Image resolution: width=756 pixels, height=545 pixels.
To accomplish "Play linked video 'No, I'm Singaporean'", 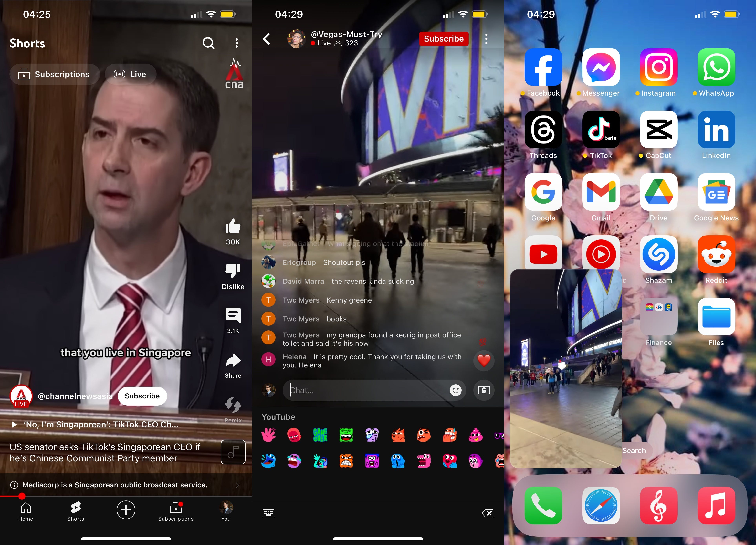I will tap(95, 424).
